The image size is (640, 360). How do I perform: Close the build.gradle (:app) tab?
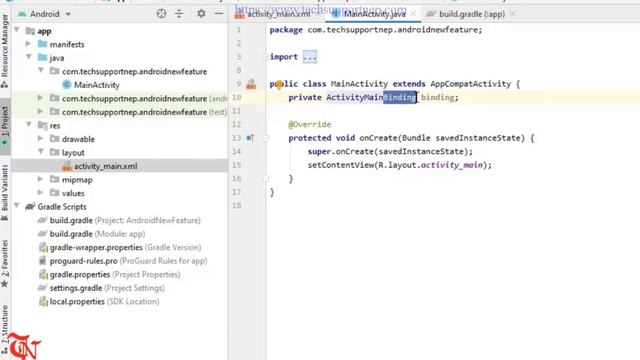click(x=513, y=14)
